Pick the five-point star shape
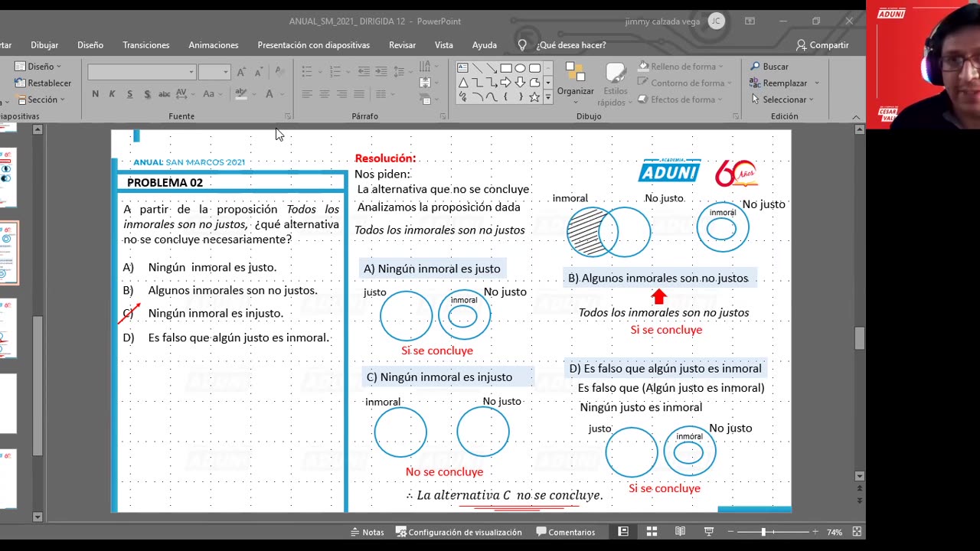The width and height of the screenshot is (980, 551). [534, 97]
